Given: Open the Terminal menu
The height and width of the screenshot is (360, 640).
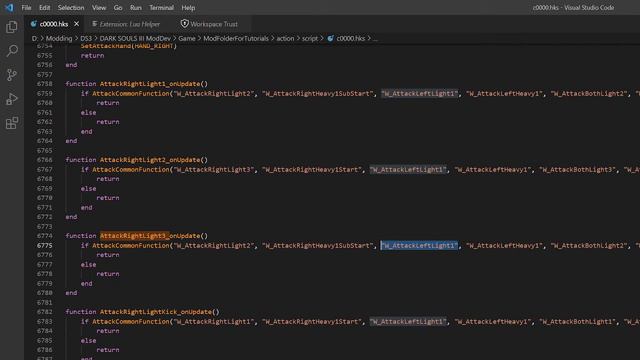Looking at the screenshot, I should tap(161, 8).
